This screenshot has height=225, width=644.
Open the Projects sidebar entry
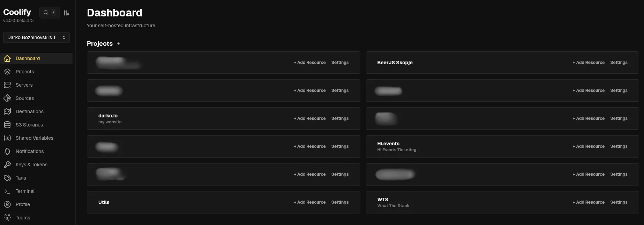coord(25,71)
